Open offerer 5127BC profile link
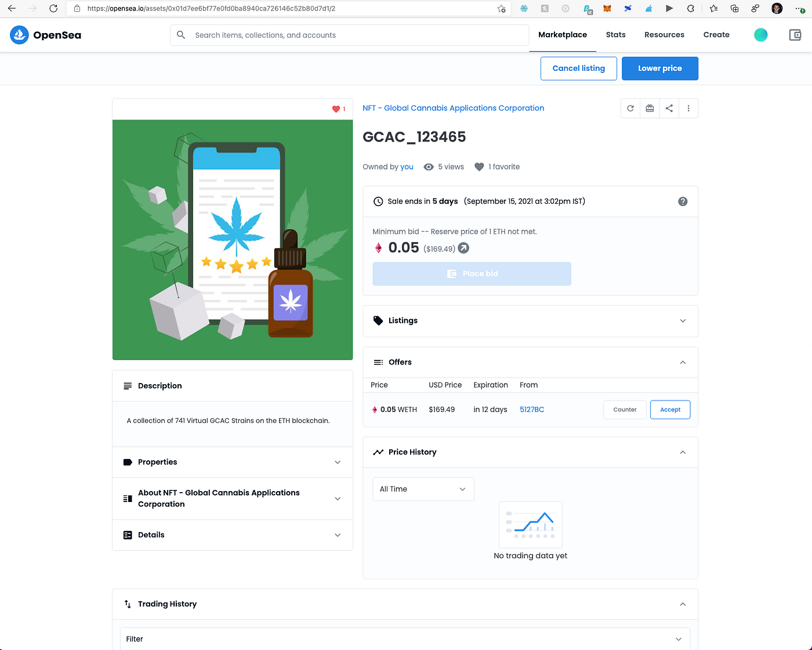The image size is (812, 650). tap(532, 410)
